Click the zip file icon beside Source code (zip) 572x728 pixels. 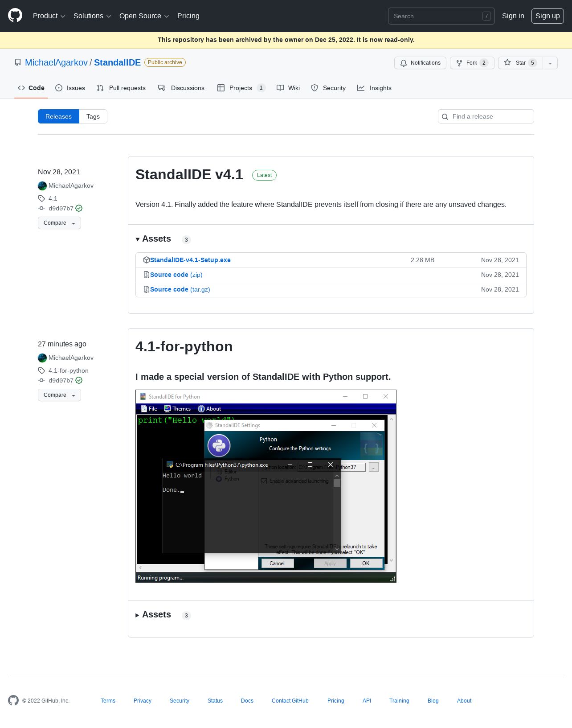click(147, 275)
